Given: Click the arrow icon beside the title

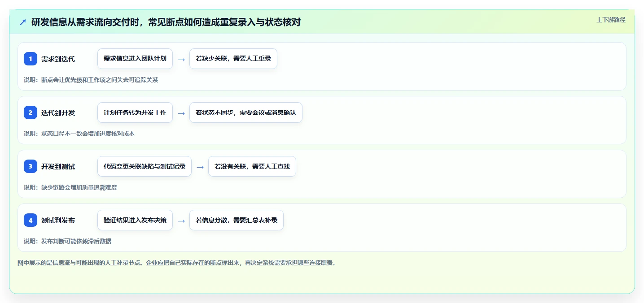Looking at the screenshot, I should coord(23,22).
